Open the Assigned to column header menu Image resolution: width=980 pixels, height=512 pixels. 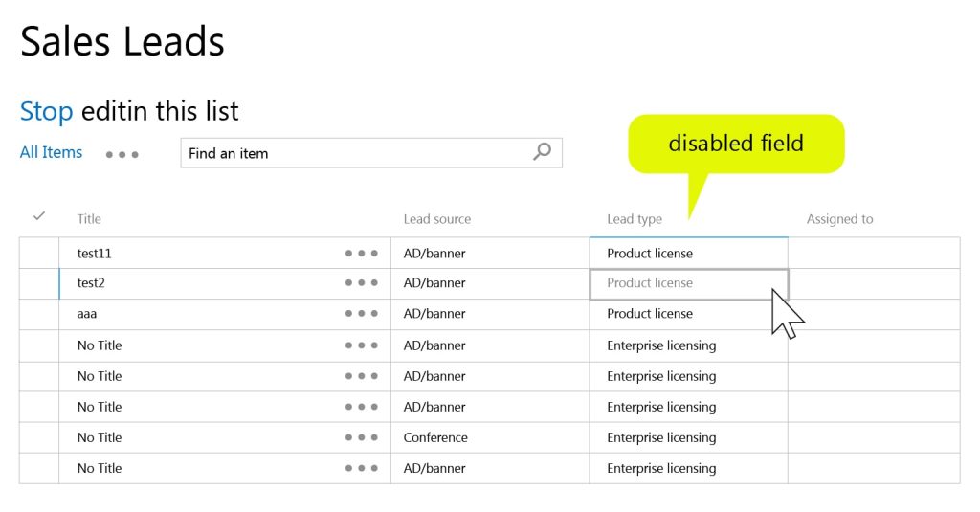(839, 219)
